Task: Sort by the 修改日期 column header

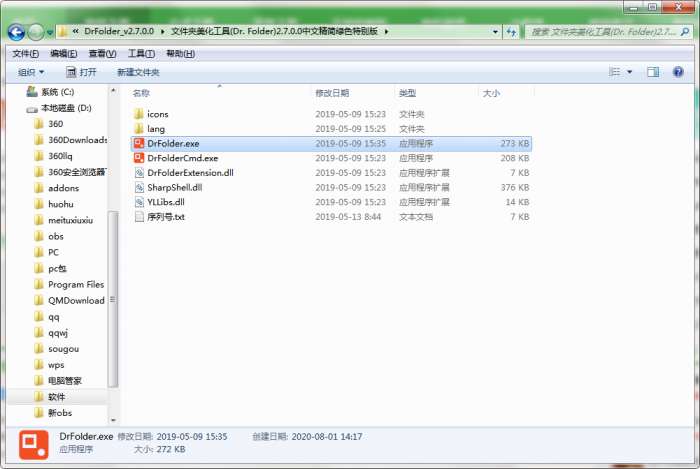Action: click(332, 93)
